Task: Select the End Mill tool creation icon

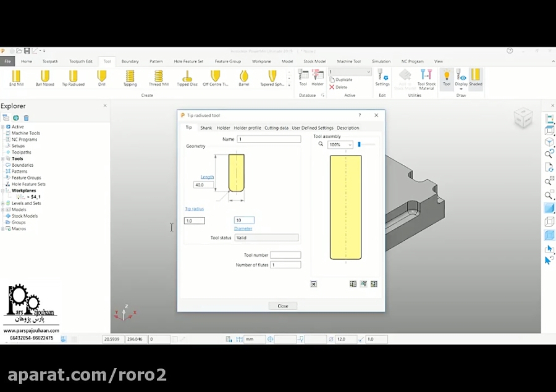Action: [17, 77]
